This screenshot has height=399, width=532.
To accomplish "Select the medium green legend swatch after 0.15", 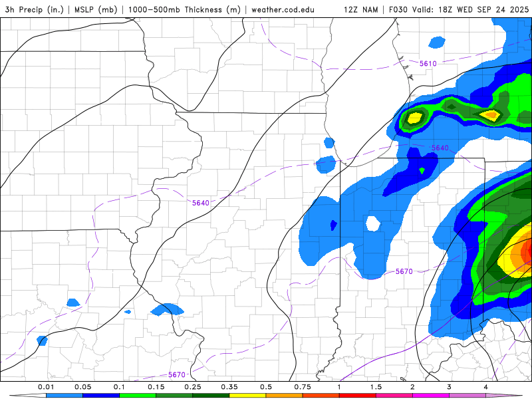I will click(x=174, y=396).
